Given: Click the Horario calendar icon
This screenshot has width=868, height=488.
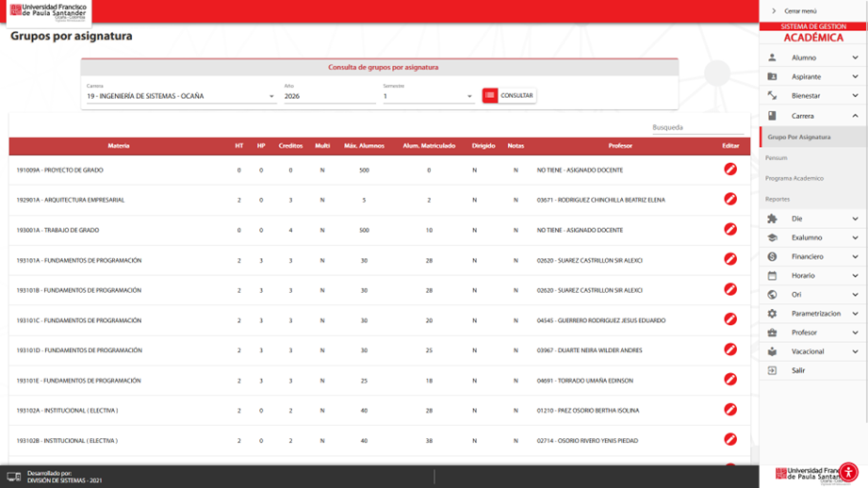Looking at the screenshot, I should pyautogui.click(x=772, y=276).
